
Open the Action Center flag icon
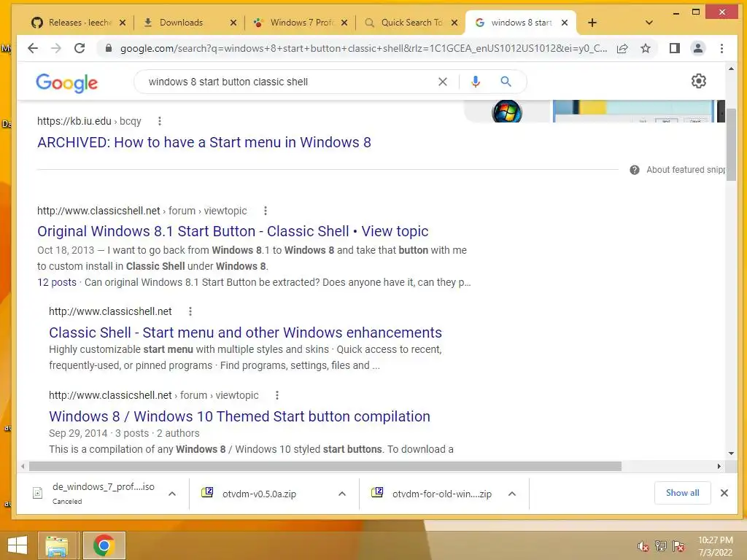coord(678,546)
